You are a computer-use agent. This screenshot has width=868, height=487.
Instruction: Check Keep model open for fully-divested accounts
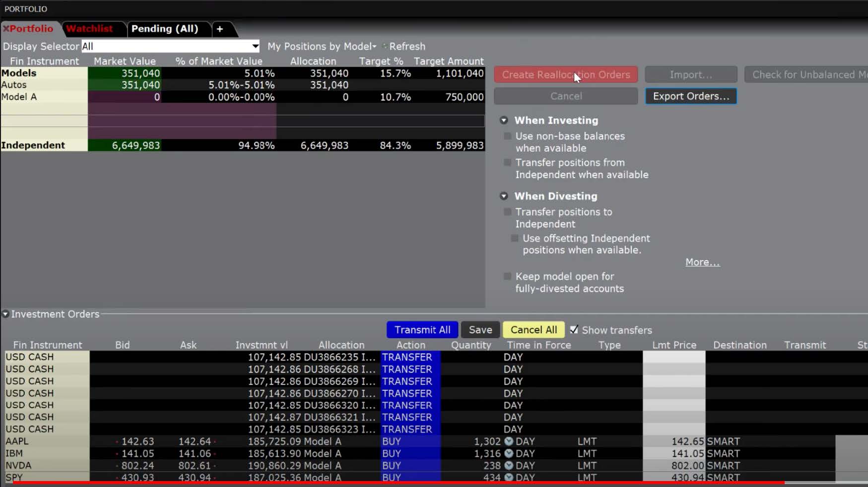pos(507,276)
